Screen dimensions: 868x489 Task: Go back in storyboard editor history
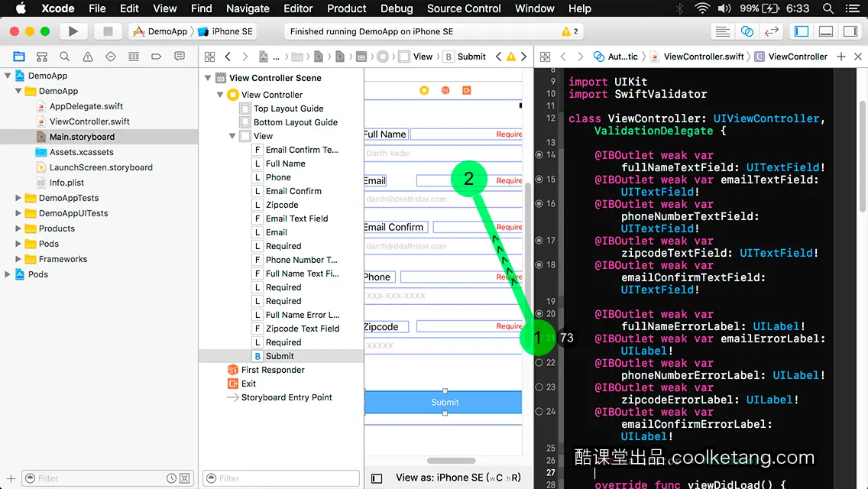pyautogui.click(x=228, y=57)
